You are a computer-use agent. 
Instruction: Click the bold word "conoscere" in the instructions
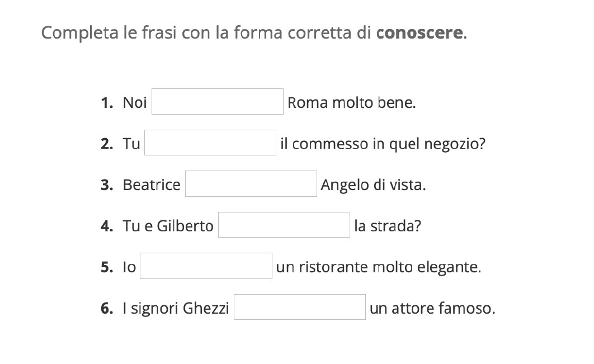419,33
